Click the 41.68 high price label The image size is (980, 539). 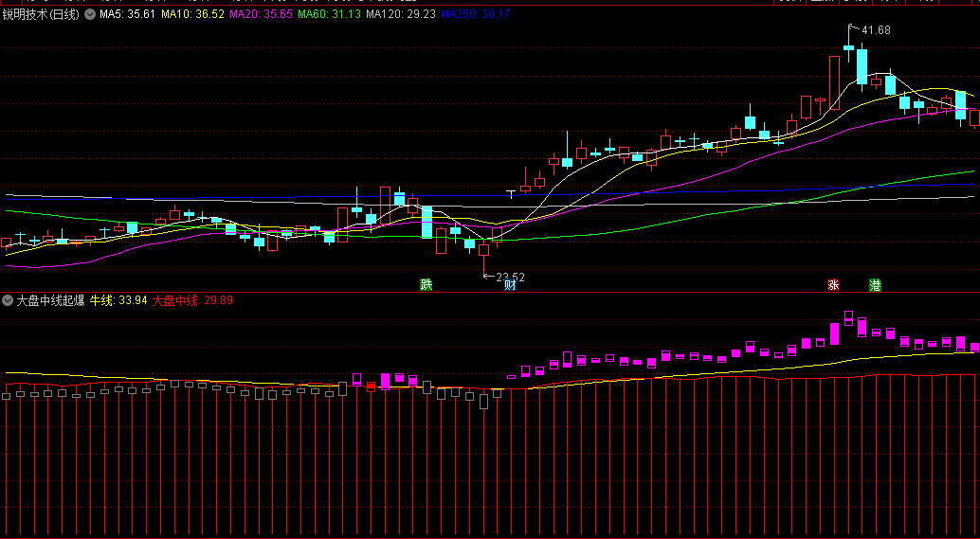[877, 30]
